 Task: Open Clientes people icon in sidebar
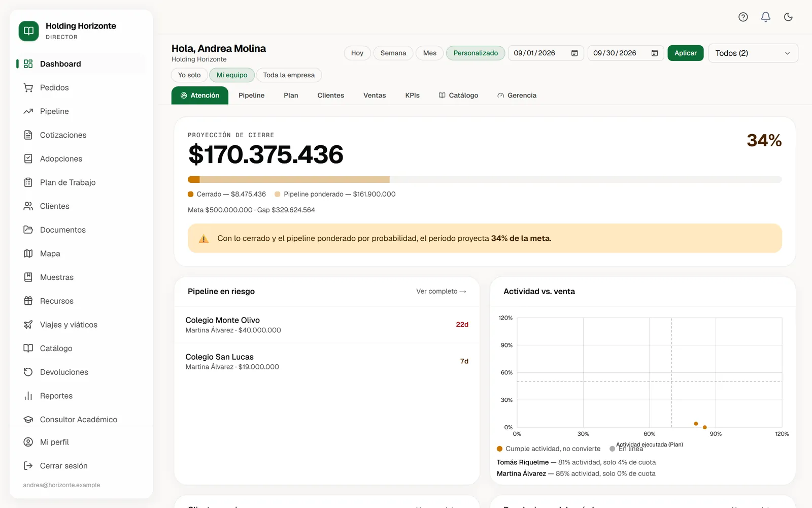tap(28, 206)
